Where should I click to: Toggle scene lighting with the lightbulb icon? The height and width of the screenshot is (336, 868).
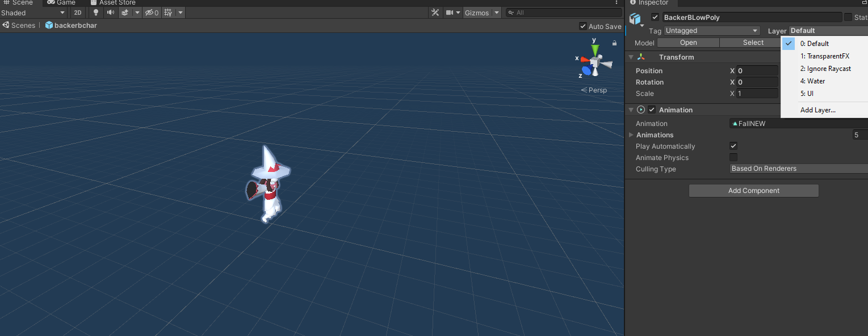pyautogui.click(x=96, y=12)
